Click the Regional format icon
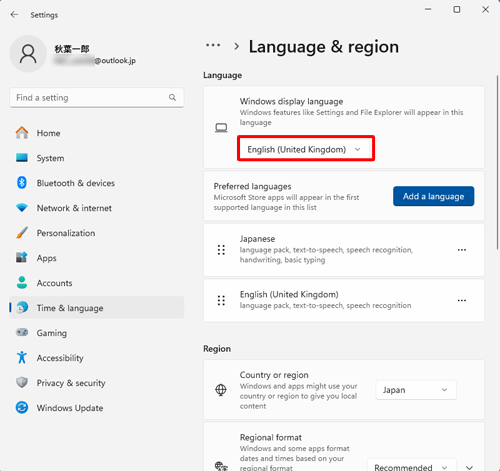This screenshot has width=500, height=471. [x=221, y=466]
